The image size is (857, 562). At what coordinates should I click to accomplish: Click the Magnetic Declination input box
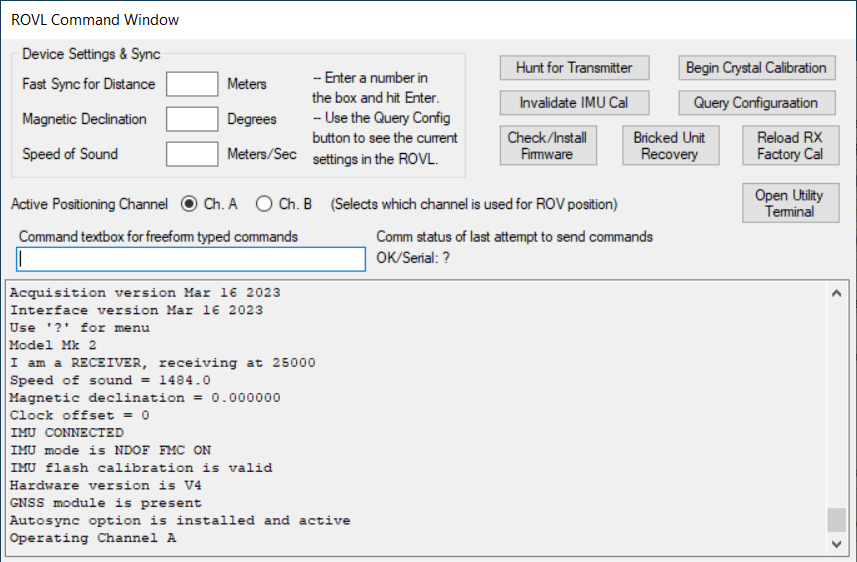pos(192,119)
